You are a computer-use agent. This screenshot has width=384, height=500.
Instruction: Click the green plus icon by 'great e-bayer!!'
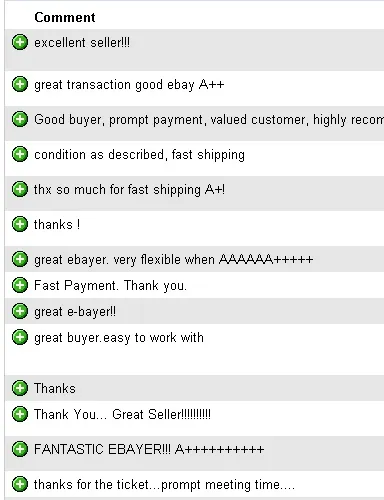pyautogui.click(x=20, y=311)
